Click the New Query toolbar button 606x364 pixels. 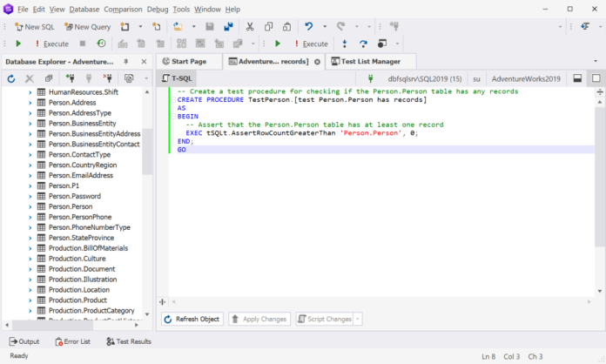[x=86, y=26]
